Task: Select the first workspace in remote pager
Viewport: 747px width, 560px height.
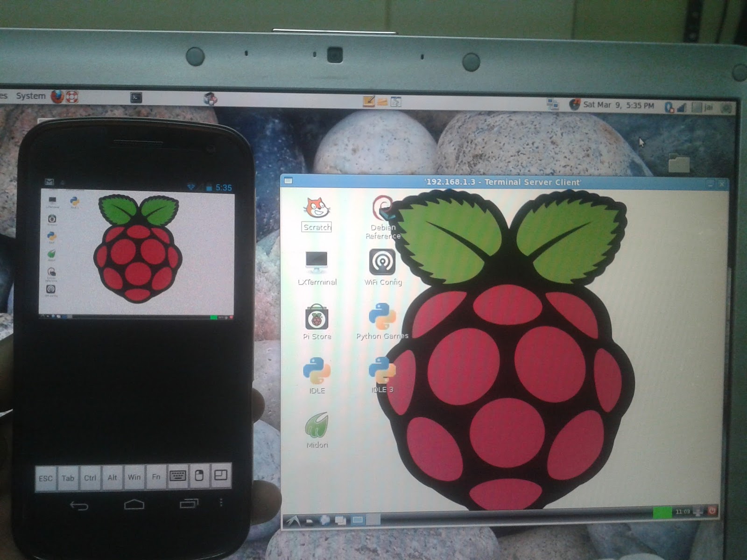Action: pyautogui.click(x=358, y=519)
